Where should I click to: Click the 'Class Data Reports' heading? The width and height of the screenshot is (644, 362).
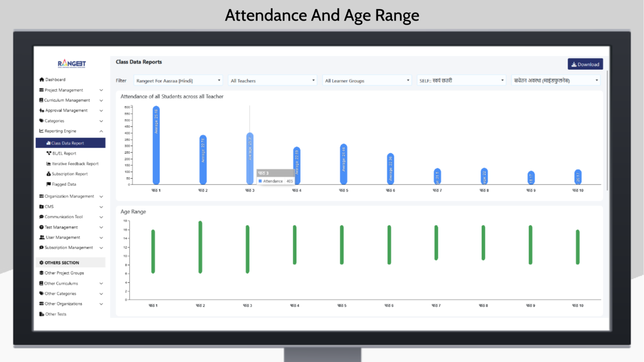(139, 62)
